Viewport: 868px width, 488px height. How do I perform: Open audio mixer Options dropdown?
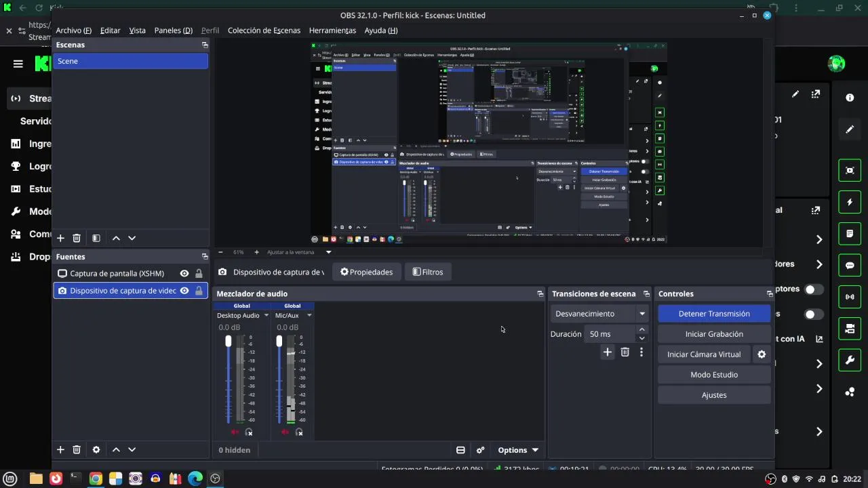click(518, 450)
